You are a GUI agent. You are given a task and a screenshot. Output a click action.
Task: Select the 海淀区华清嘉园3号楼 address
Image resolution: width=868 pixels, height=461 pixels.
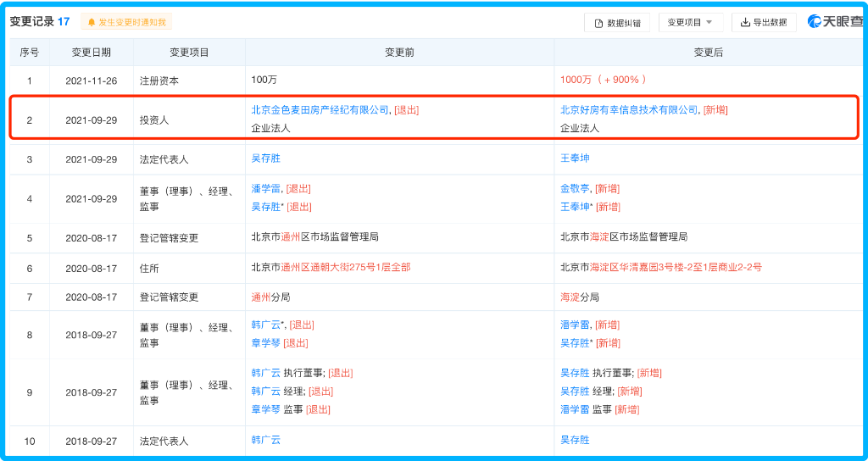coord(661,267)
